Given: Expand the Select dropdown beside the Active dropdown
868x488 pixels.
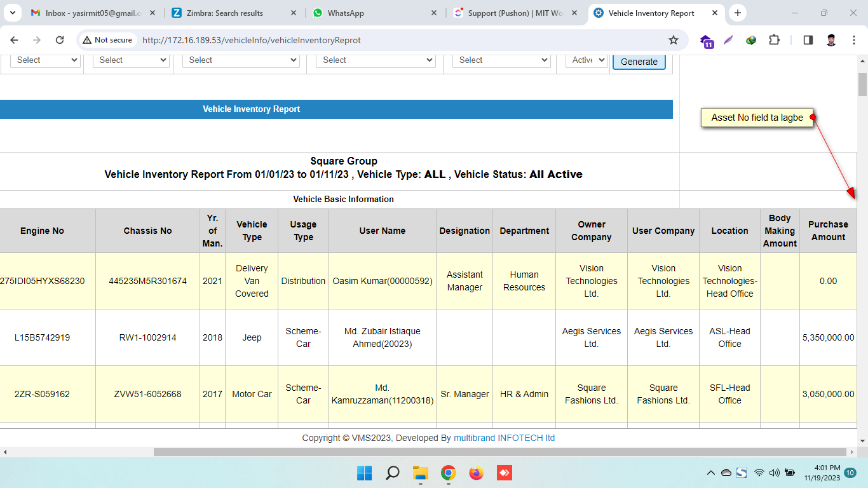Looking at the screenshot, I should click(501, 60).
